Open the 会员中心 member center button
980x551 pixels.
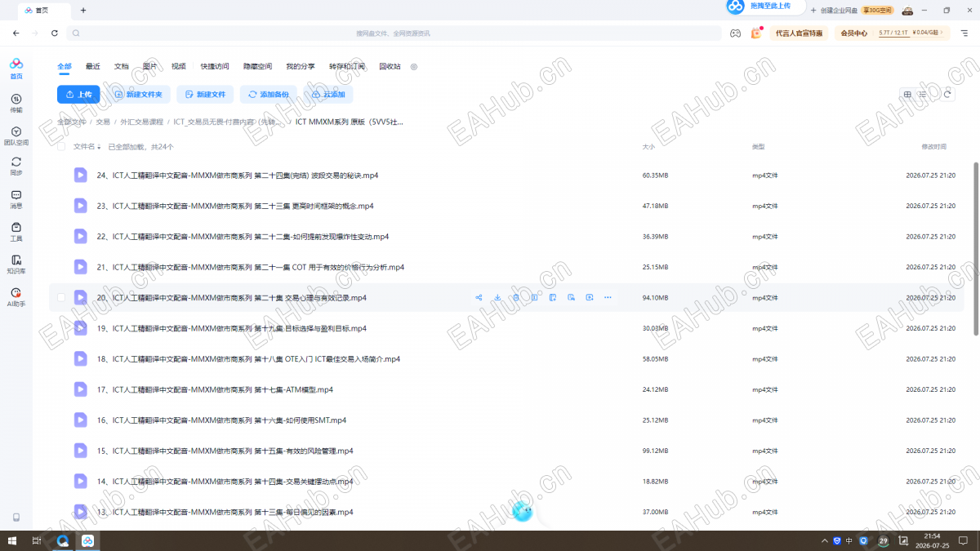pos(854,33)
